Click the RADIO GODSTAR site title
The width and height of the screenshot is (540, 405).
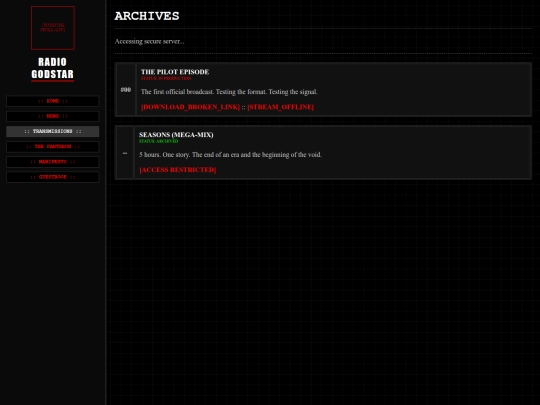click(53, 68)
